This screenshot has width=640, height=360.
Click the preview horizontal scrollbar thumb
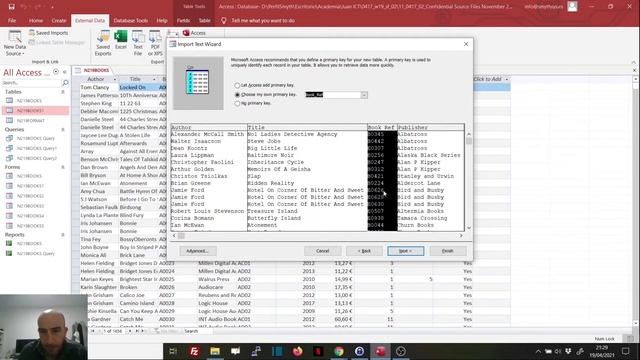pos(181,236)
